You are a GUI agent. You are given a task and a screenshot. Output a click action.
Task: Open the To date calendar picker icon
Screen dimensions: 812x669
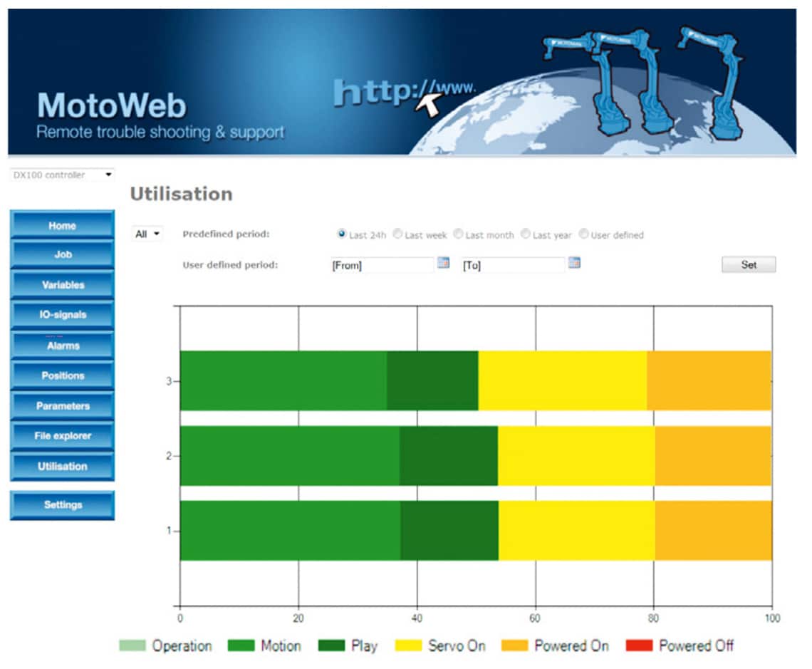pos(574,263)
